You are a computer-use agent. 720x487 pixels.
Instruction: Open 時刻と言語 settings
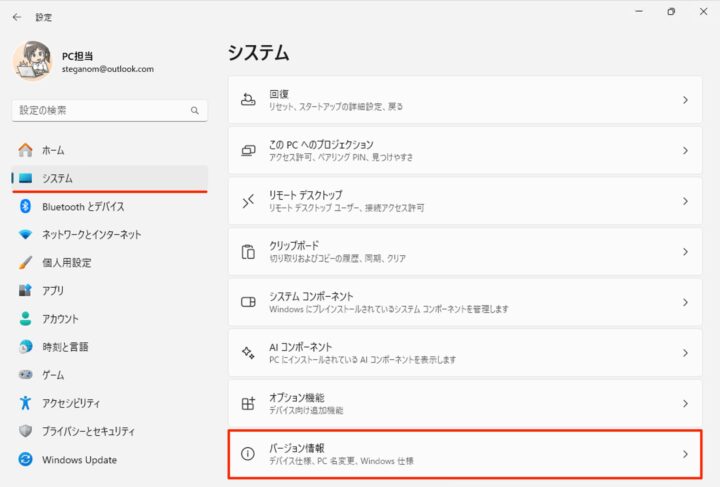pos(109,347)
